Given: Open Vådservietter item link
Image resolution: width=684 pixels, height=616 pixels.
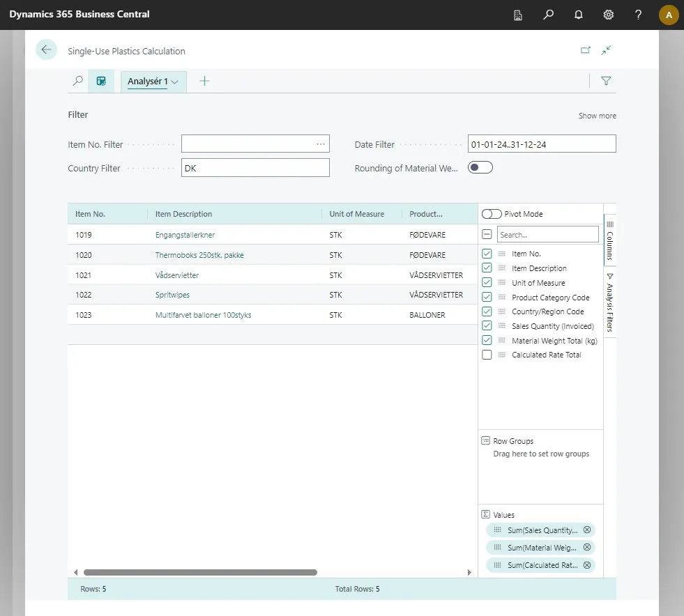Looking at the screenshot, I should 176,275.
